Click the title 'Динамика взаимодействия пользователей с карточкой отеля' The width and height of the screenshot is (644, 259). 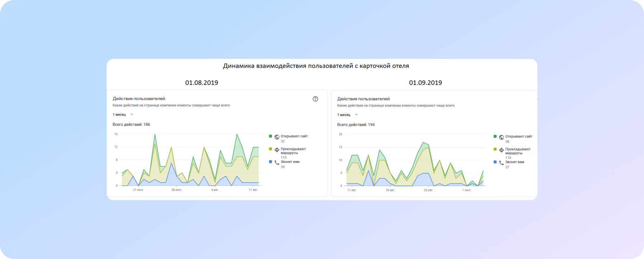tap(316, 66)
